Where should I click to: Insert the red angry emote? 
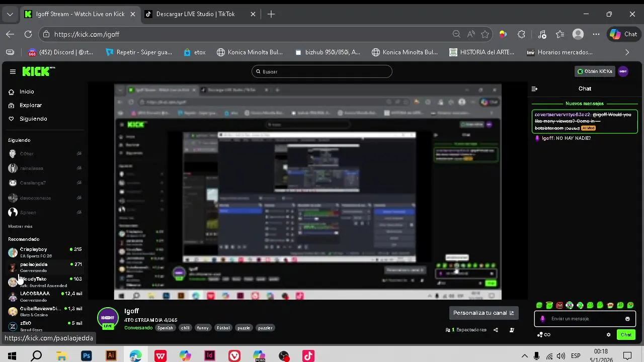coord(559,305)
